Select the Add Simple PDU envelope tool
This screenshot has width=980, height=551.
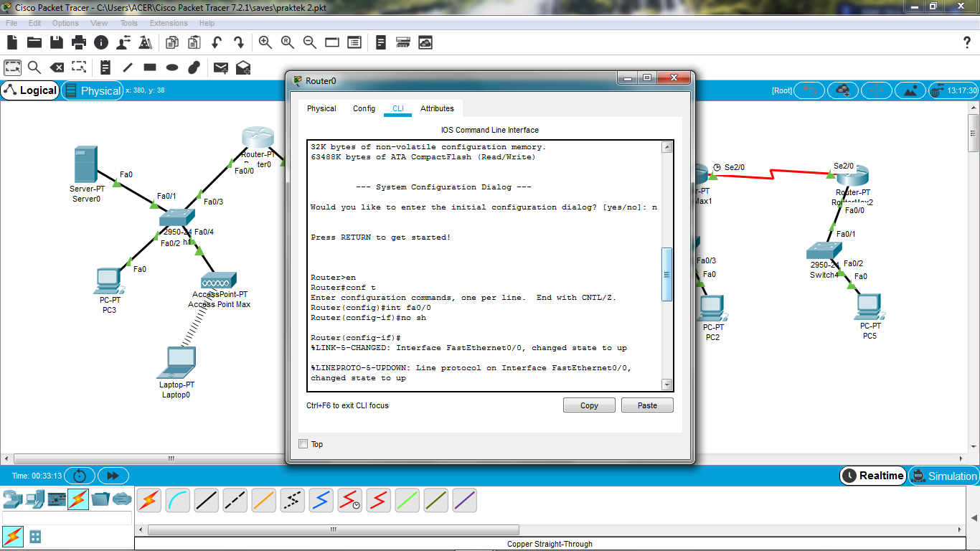click(221, 67)
